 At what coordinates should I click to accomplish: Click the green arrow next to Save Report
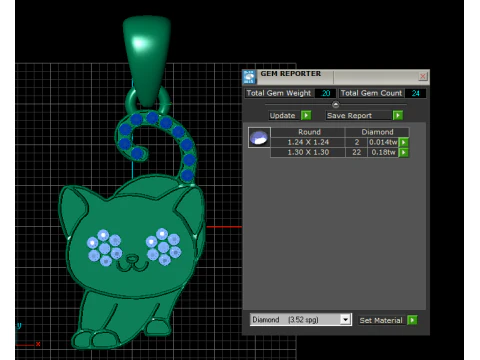tap(398, 116)
